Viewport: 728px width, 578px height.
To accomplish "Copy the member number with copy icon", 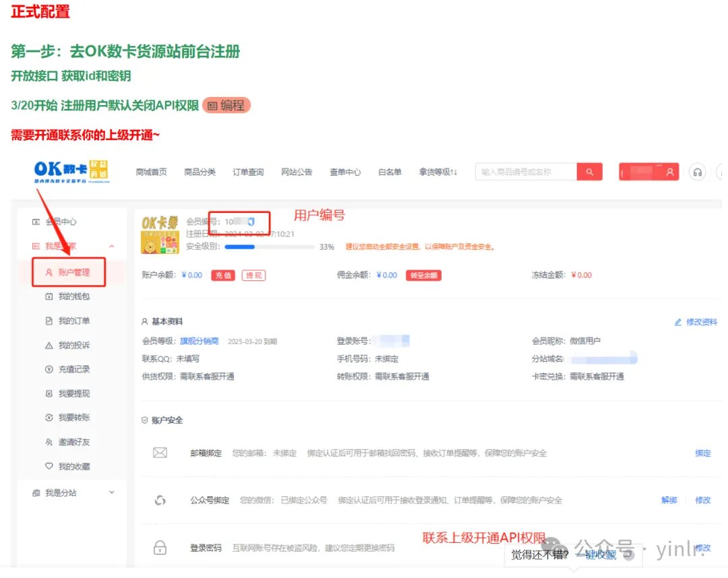I will [251, 222].
